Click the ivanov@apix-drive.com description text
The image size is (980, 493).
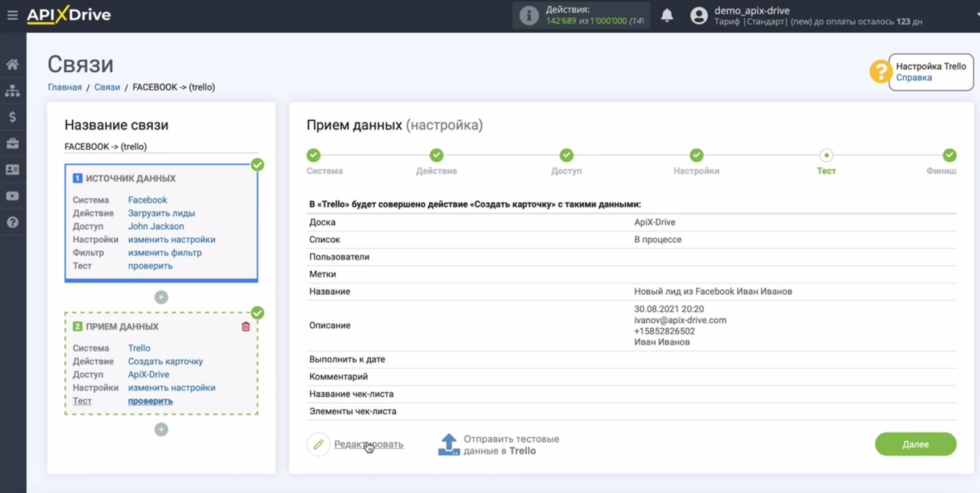[x=680, y=320]
